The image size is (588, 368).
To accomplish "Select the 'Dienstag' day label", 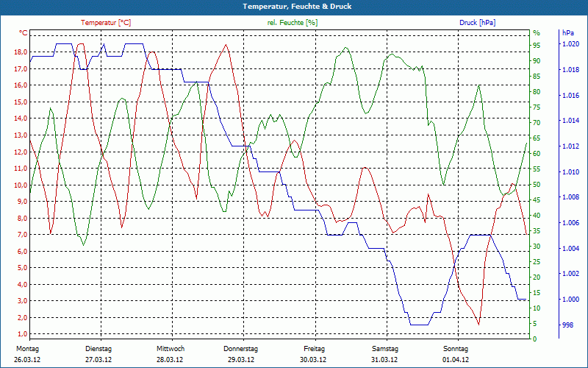I will tap(98, 349).
